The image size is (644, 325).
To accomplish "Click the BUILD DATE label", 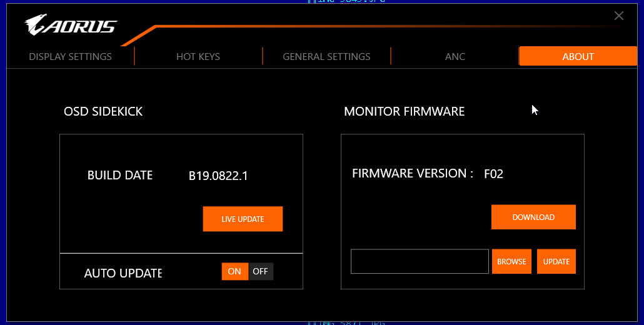I will pos(120,176).
